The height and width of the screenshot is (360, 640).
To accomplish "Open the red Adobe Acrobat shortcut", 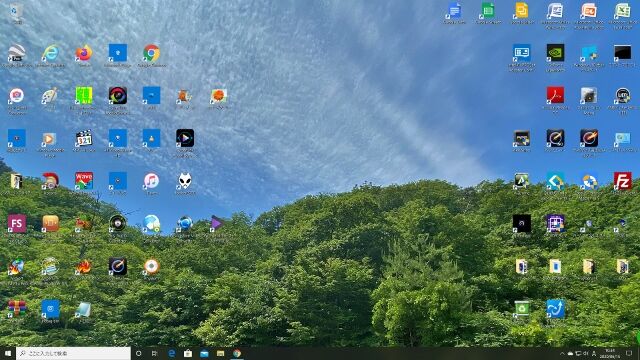I will pos(555,96).
